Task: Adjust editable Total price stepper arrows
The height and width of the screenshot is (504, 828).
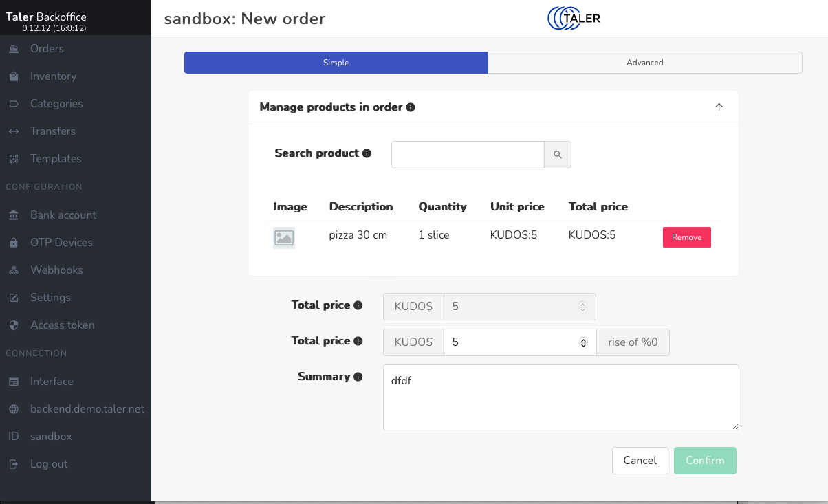Action: pyautogui.click(x=583, y=342)
